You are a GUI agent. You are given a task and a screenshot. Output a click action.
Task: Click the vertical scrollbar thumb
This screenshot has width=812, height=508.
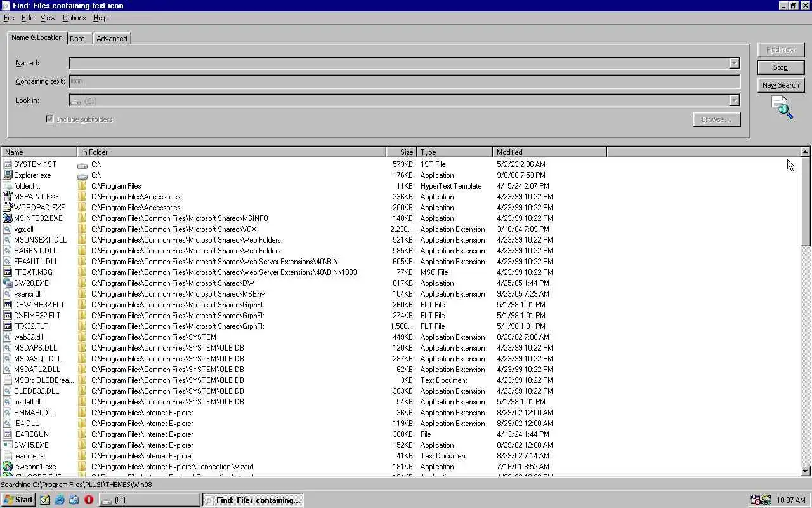point(806,202)
